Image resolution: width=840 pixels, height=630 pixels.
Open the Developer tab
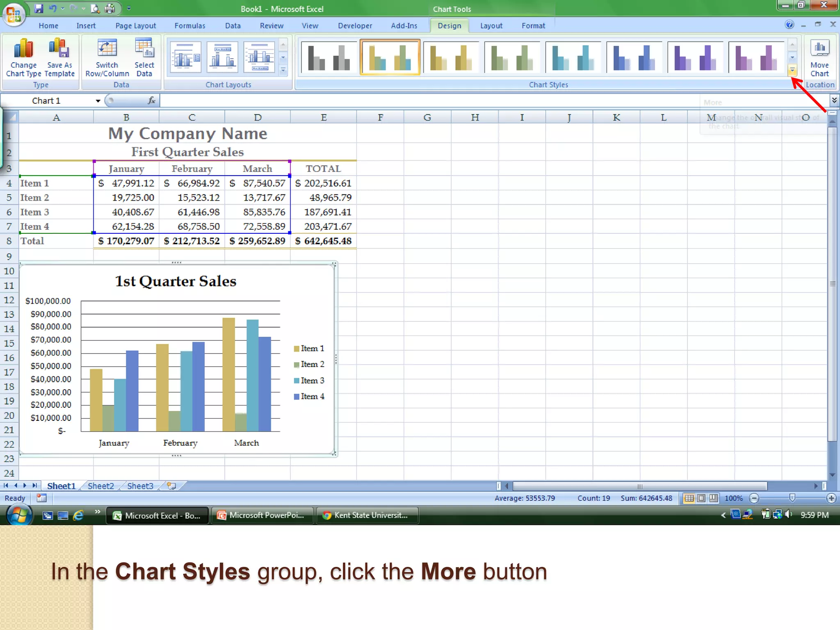point(355,25)
